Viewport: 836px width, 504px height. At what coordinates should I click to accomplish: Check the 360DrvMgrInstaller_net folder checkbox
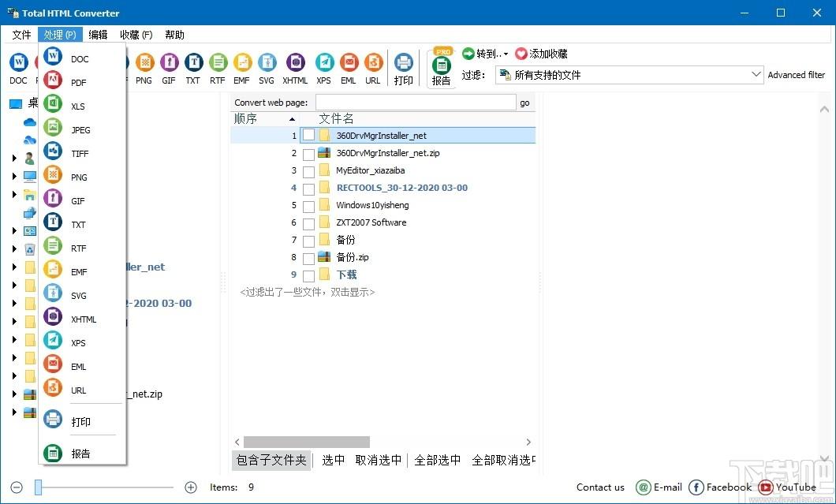point(308,136)
